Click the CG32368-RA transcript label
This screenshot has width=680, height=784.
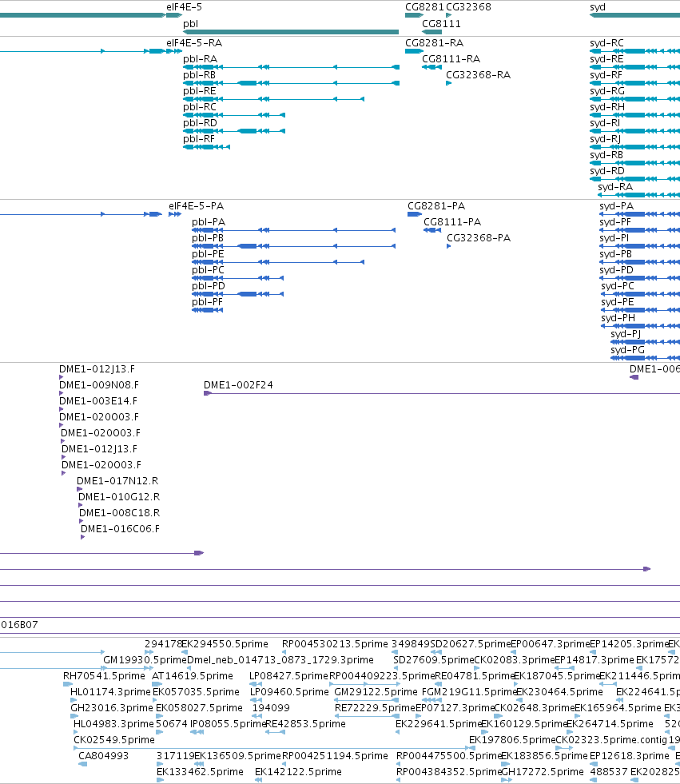pos(479,75)
